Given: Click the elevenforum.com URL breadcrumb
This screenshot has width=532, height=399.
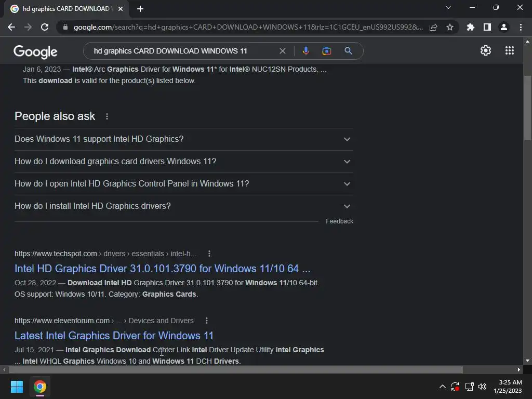Looking at the screenshot, I should tap(104, 321).
